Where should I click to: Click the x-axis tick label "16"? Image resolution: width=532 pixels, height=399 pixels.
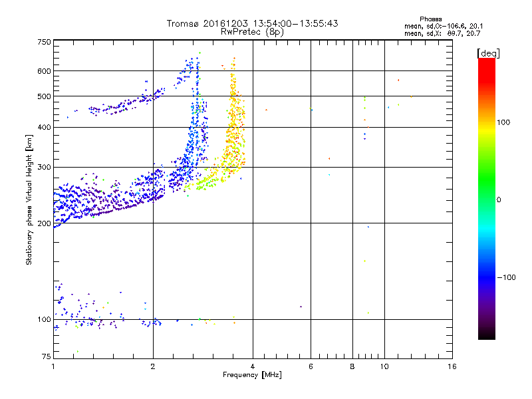pyautogui.click(x=452, y=366)
